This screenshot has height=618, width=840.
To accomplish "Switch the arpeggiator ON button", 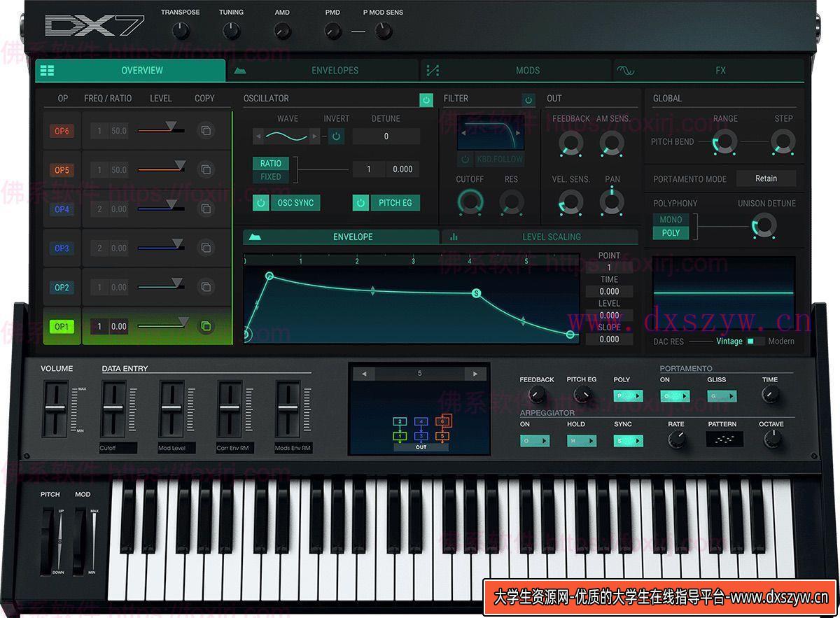I will (535, 441).
